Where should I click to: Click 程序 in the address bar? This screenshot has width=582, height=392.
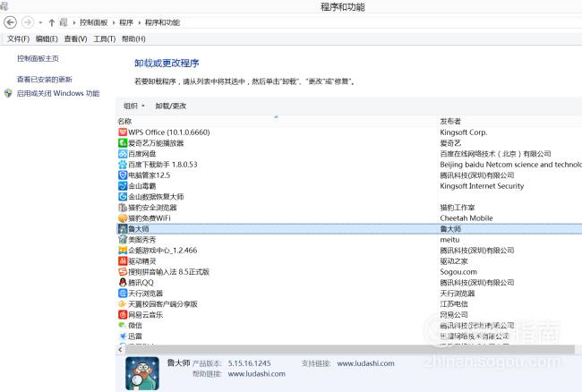(x=126, y=22)
